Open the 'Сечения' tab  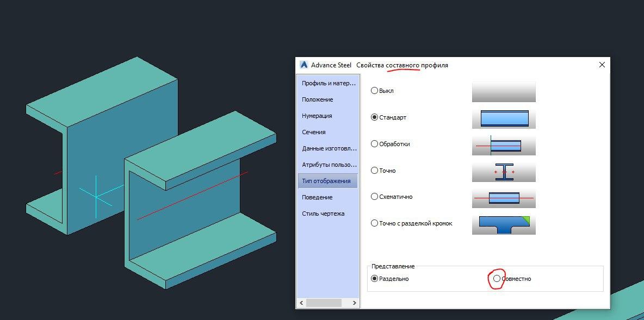pyautogui.click(x=314, y=132)
